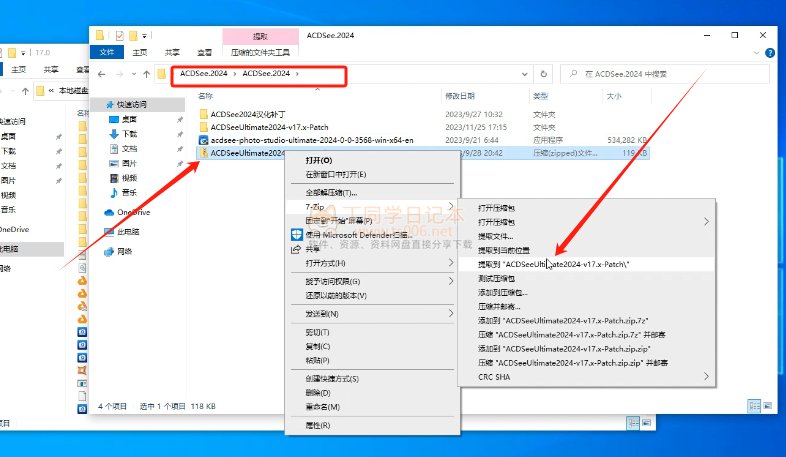Viewport: 786px width, 457px height.
Task: Expand the 打开方式(H) submenu
Action: point(372,263)
